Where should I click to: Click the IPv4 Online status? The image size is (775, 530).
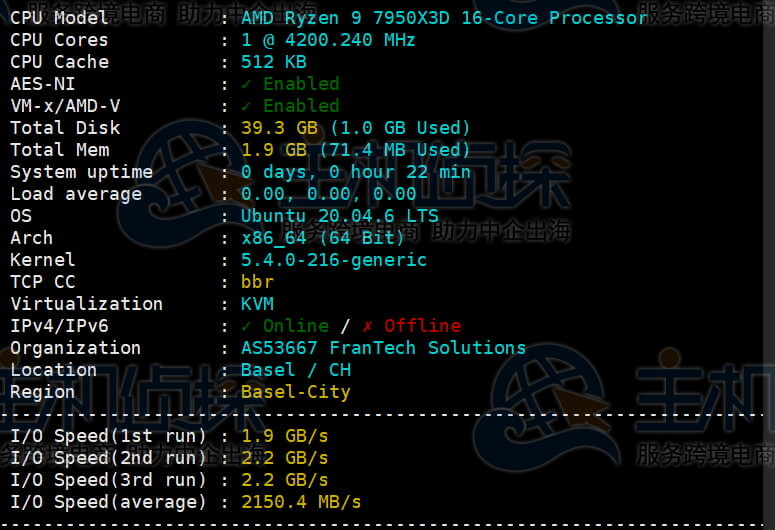click(285, 326)
